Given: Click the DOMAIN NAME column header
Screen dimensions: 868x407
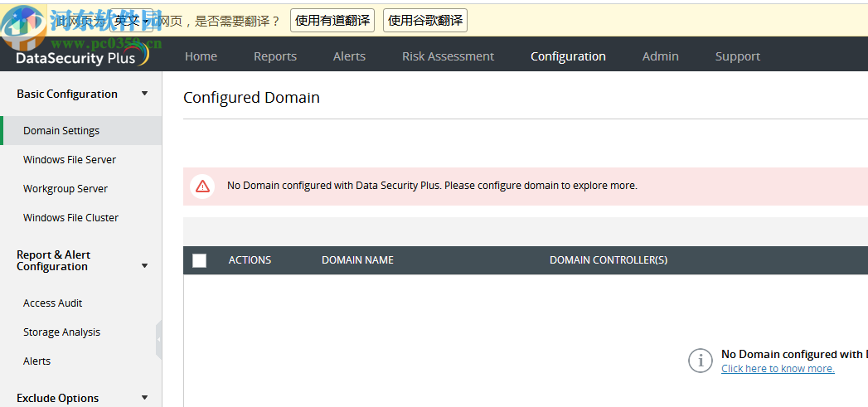Looking at the screenshot, I should [x=357, y=260].
